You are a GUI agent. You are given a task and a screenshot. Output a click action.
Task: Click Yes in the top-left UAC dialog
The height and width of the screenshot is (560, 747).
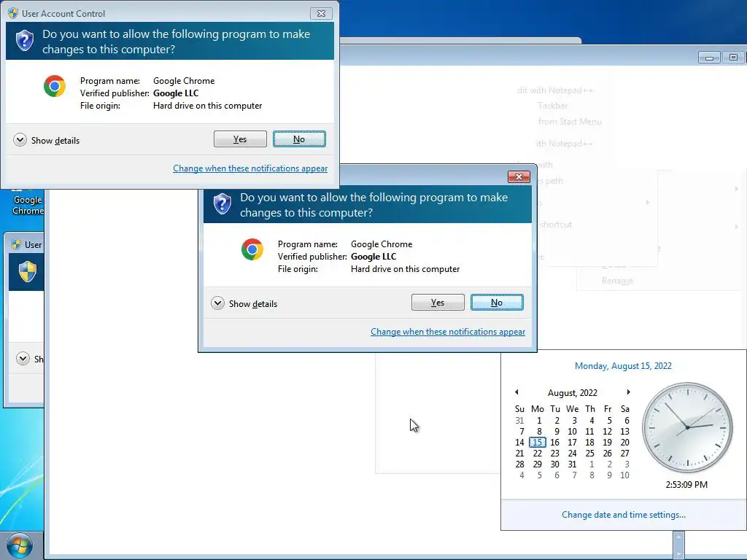coord(240,139)
